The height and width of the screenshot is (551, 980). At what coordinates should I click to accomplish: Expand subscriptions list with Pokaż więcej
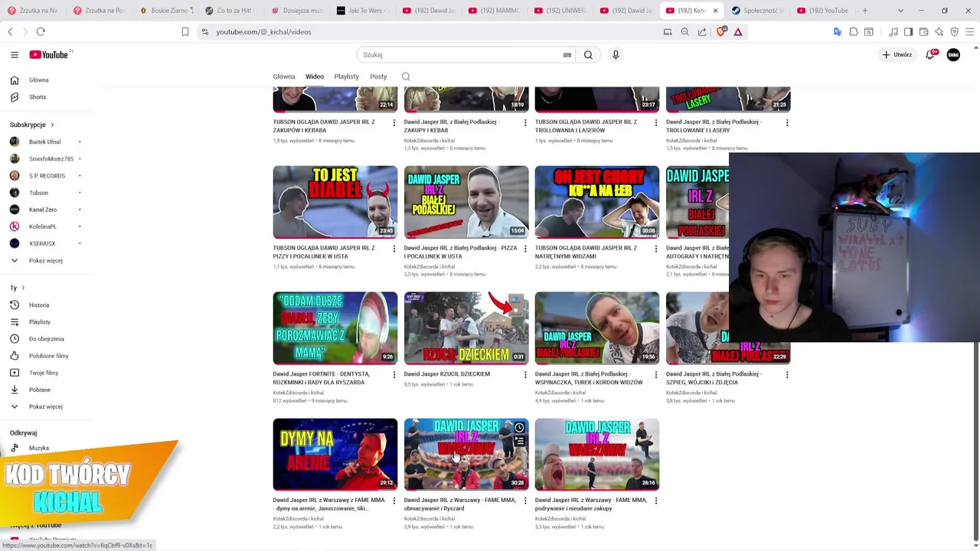pos(46,261)
